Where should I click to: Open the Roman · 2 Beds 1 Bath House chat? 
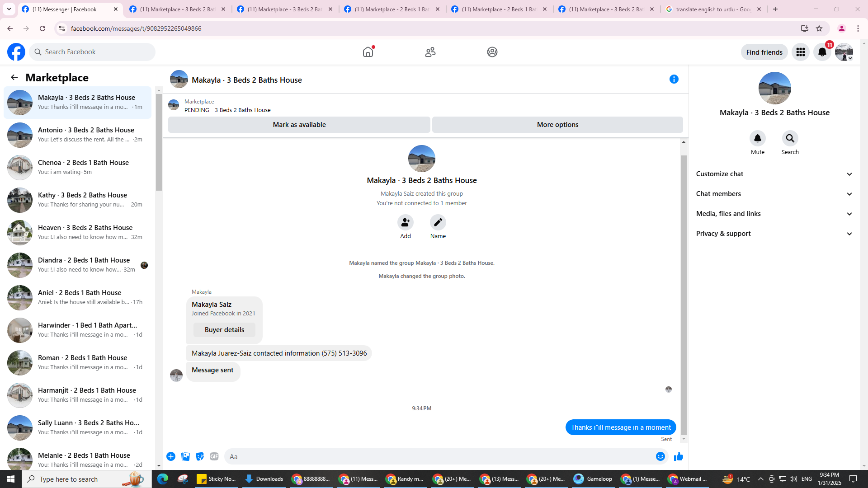pyautogui.click(x=78, y=363)
